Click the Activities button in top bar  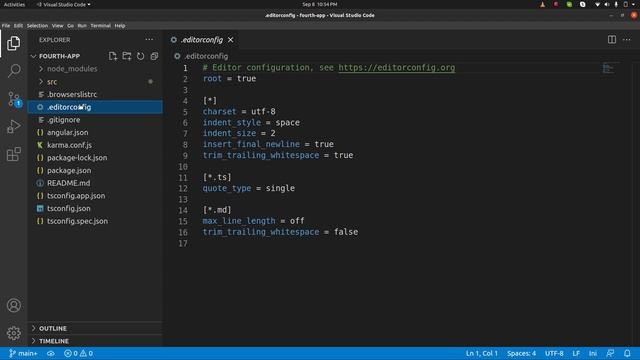click(14, 4)
